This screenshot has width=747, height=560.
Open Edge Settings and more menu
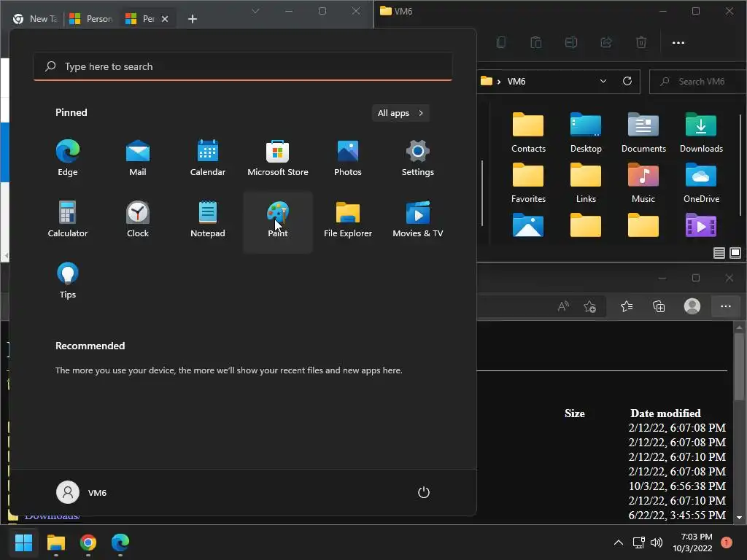(x=726, y=306)
